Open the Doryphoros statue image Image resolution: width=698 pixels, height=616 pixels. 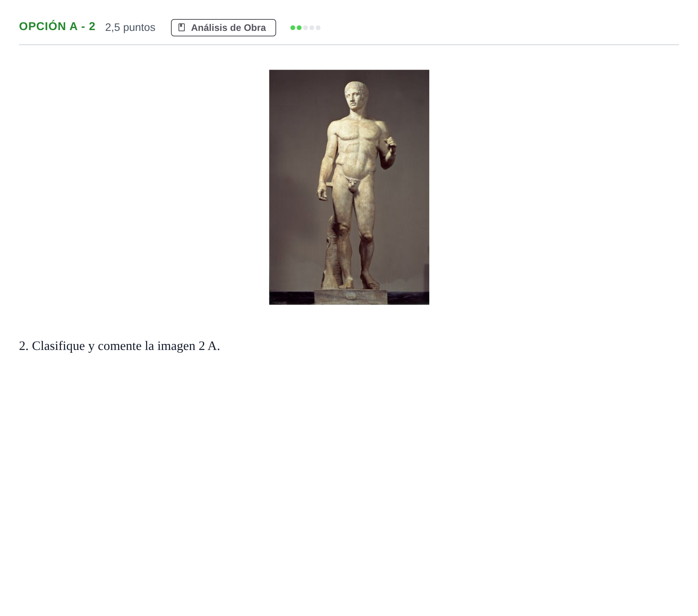pos(349,187)
